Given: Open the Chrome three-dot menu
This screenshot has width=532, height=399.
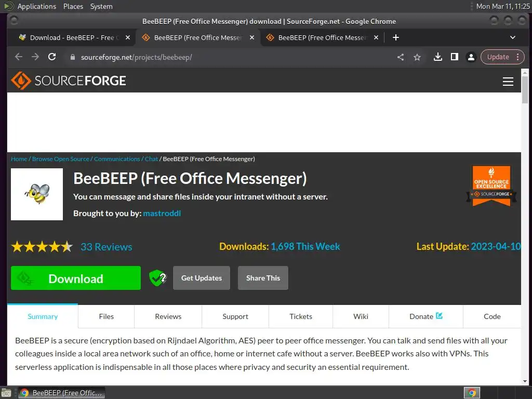Looking at the screenshot, I should 517,57.
